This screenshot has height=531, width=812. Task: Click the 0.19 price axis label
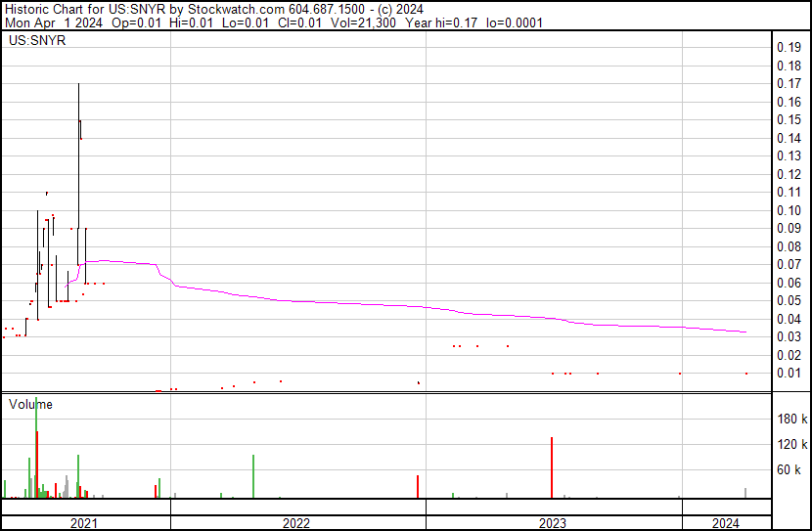(x=789, y=48)
